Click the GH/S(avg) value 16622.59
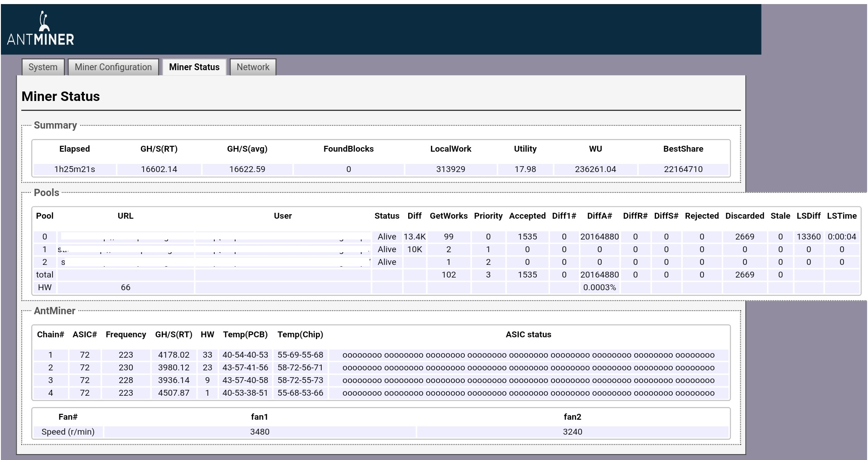 tap(247, 169)
